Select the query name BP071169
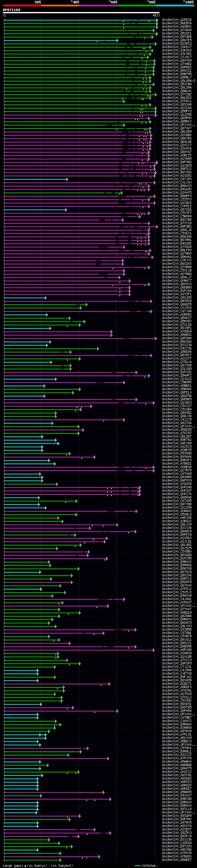Viewport: 197px width, 868px height. click(x=11, y=10)
